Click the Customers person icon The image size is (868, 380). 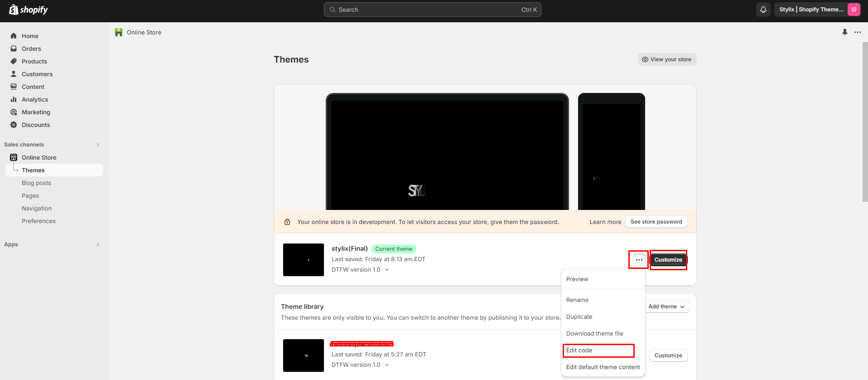pos(14,74)
